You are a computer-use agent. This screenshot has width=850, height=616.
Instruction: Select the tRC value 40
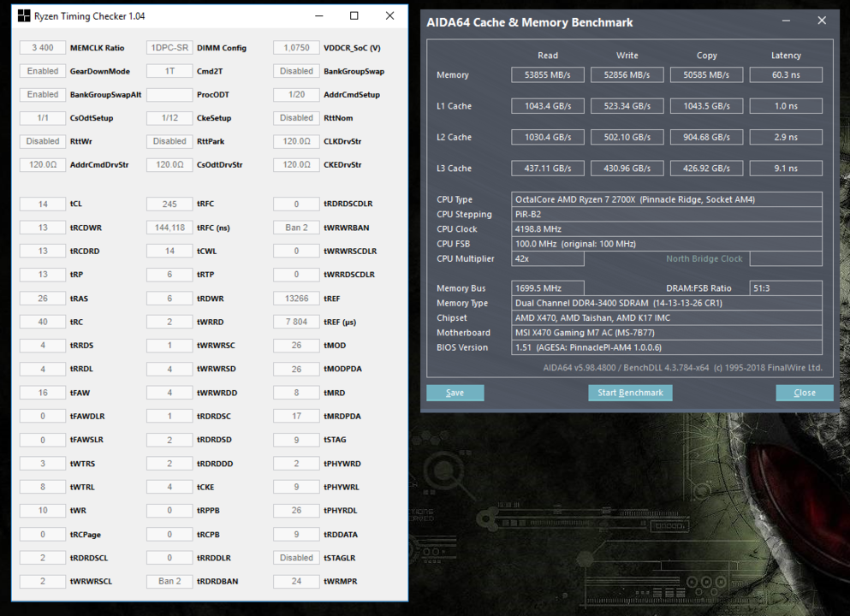pyautogui.click(x=43, y=322)
